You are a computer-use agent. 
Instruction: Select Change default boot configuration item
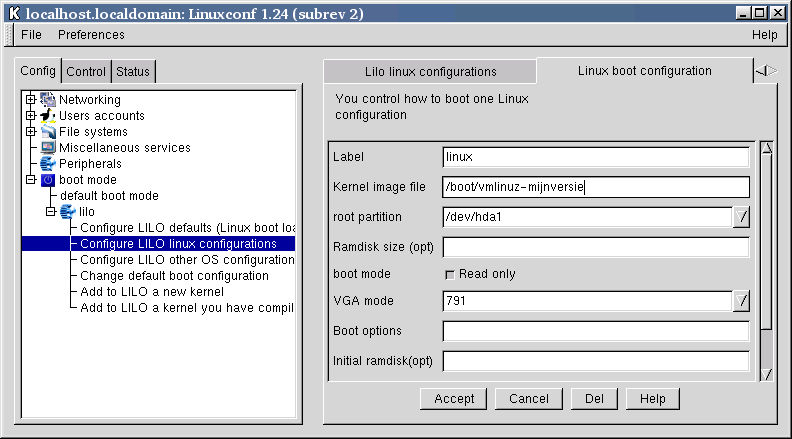tap(174, 276)
